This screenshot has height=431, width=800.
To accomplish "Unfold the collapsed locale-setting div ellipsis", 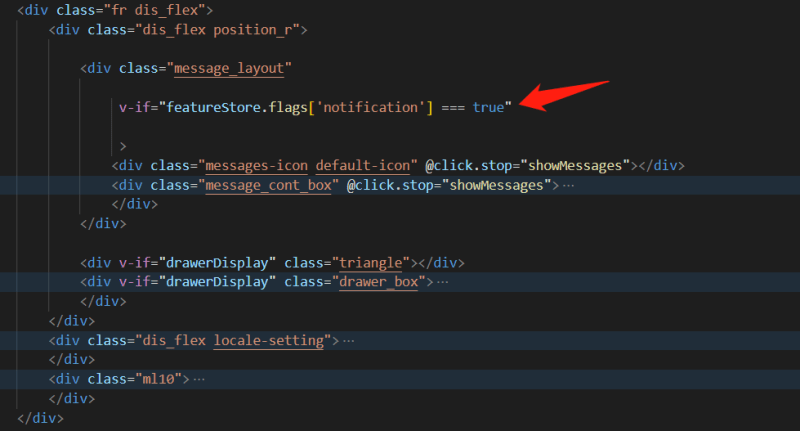I will coord(348,341).
